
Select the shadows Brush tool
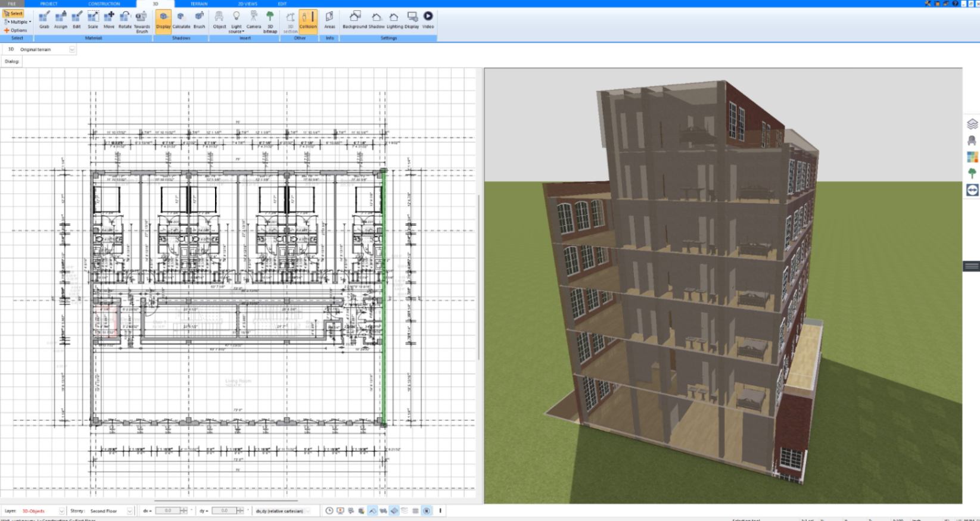pyautogui.click(x=200, y=20)
